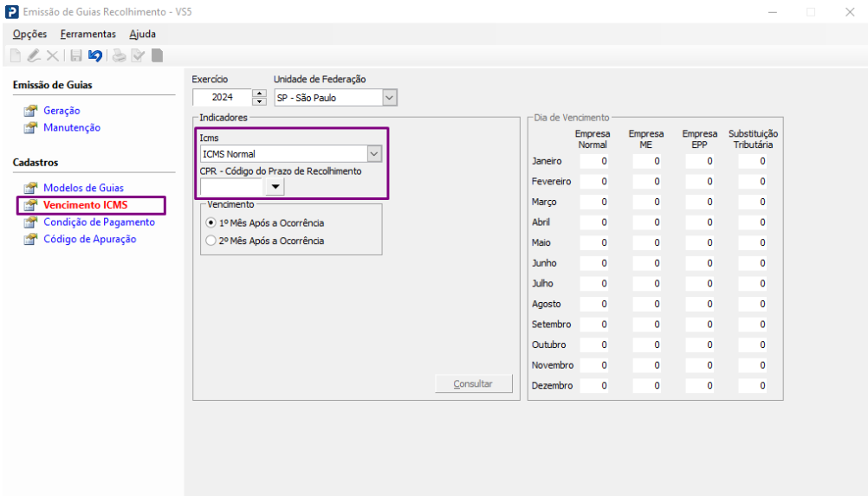Open the Manutenção link
The height and width of the screenshot is (496, 868).
click(72, 127)
